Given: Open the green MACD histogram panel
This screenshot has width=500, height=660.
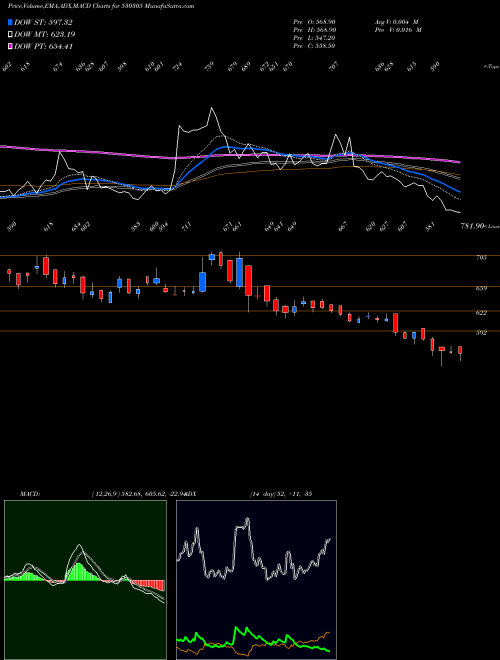Looking at the screenshot, I should pos(85,580).
